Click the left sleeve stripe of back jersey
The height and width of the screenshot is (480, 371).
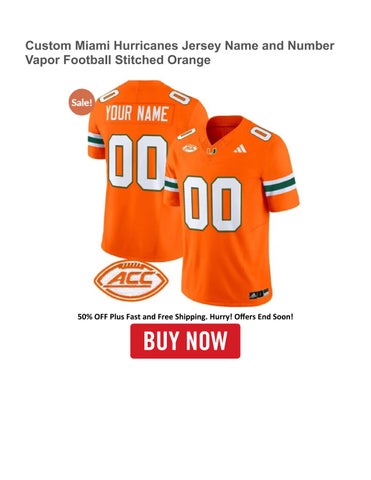click(96, 140)
